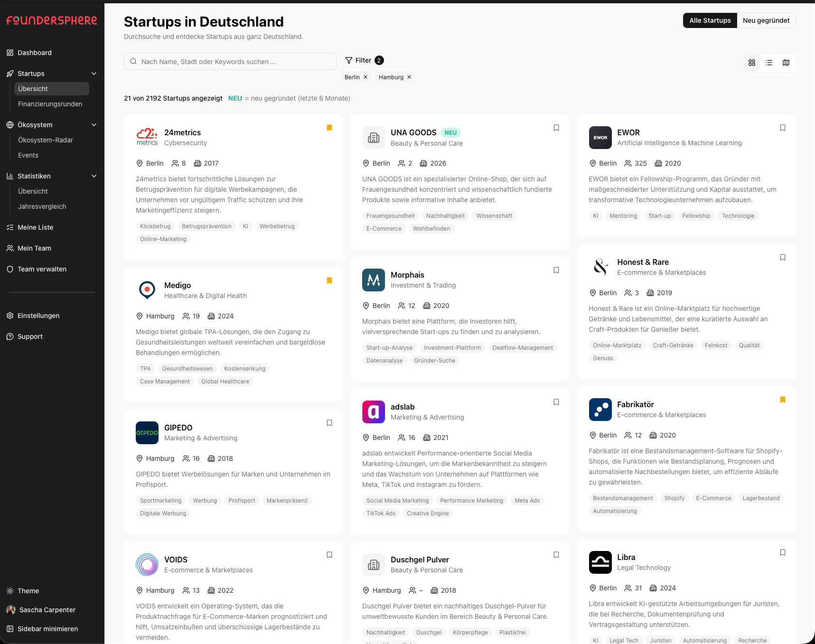Bookmark the UNA GOODS startup
Image resolution: width=815 pixels, height=644 pixels.
(x=556, y=128)
